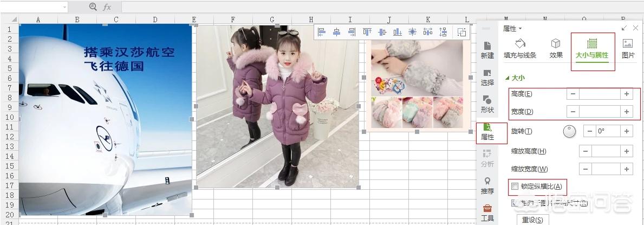Open the 属性 panel title dropdown

(x=512, y=28)
